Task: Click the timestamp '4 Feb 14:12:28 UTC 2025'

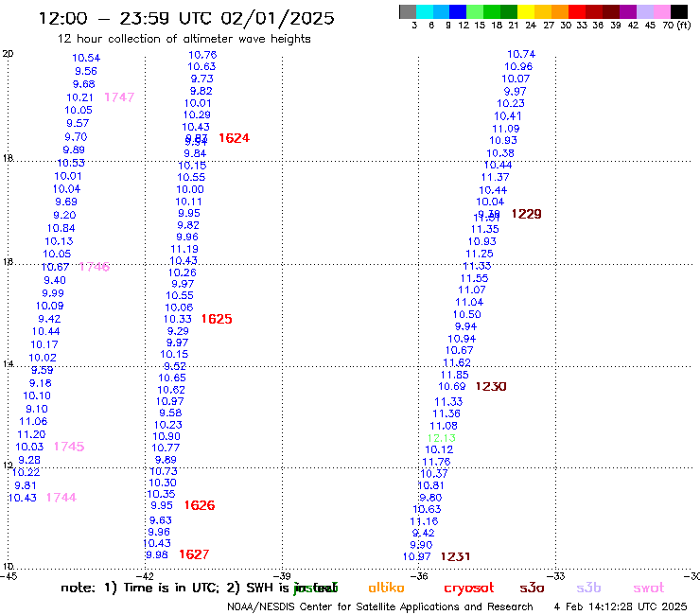Action: click(x=621, y=606)
